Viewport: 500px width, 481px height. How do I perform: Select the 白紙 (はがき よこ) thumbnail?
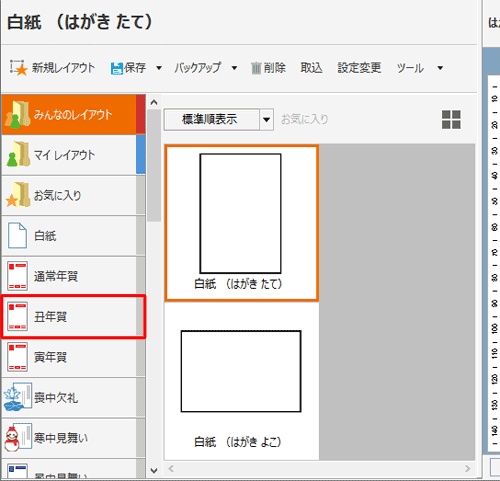coord(242,381)
